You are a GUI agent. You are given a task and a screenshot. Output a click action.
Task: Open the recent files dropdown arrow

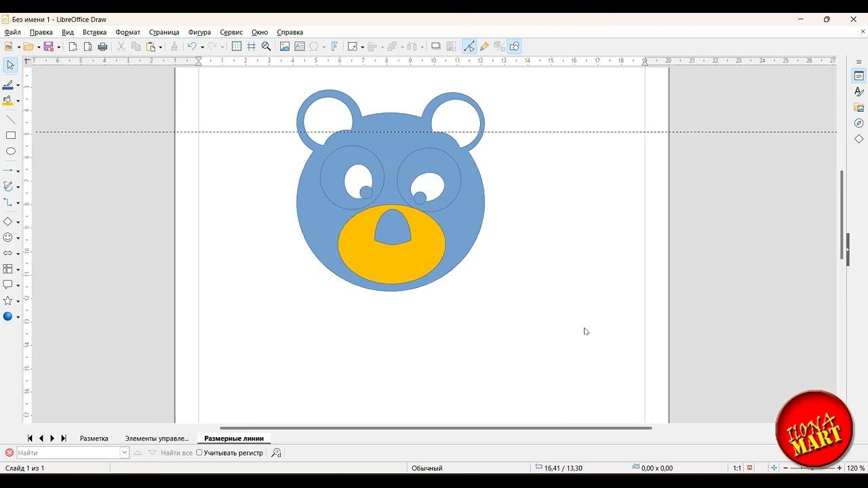coord(38,47)
